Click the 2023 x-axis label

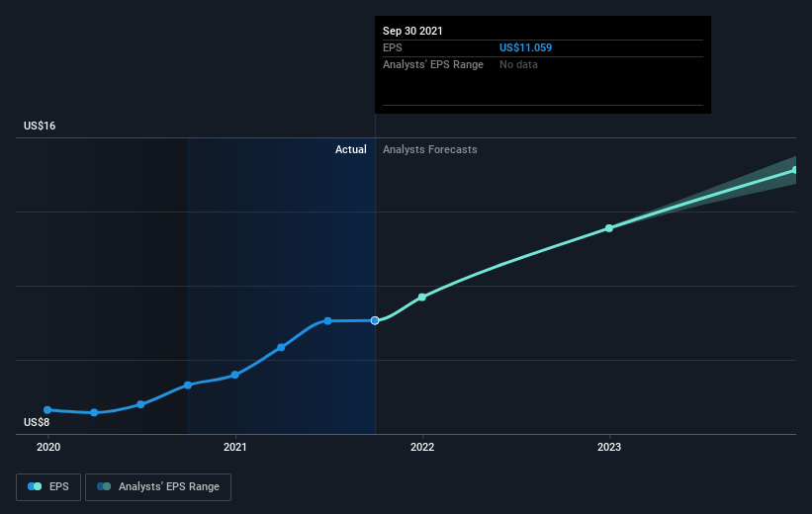click(609, 447)
